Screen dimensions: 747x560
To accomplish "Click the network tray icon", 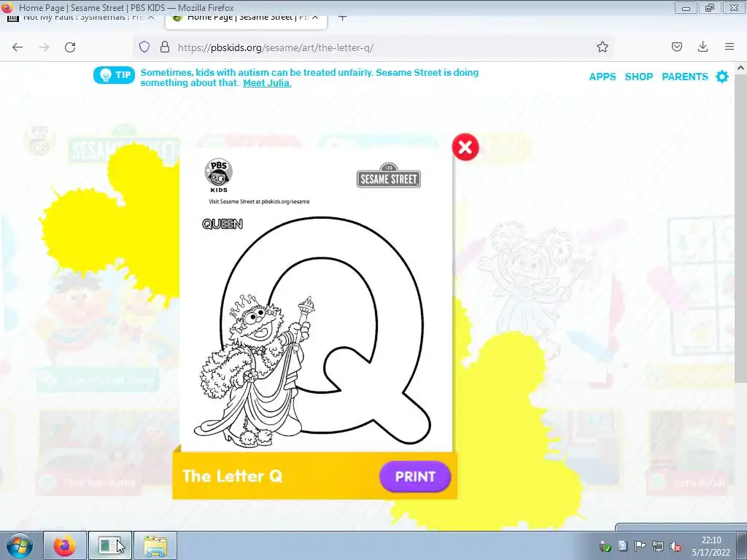I will pyautogui.click(x=658, y=546).
